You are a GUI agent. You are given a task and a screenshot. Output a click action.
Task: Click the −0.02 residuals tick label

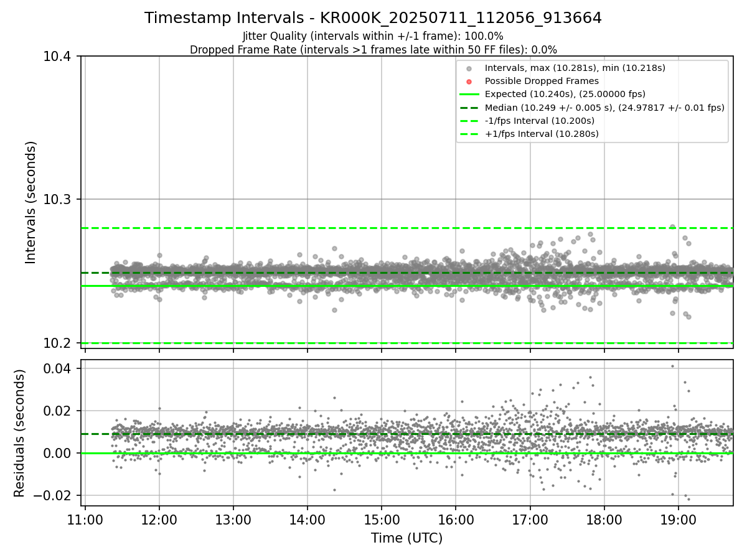(52, 495)
